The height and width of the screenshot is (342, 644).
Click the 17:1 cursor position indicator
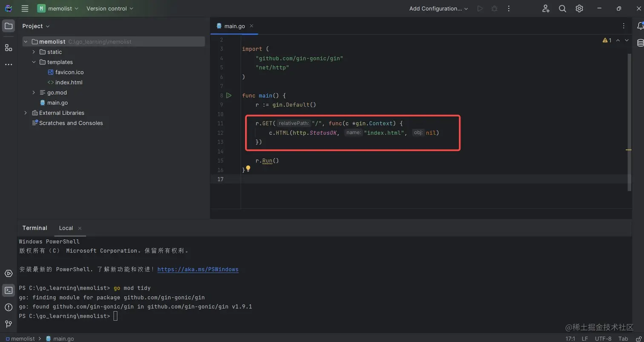[570, 339]
